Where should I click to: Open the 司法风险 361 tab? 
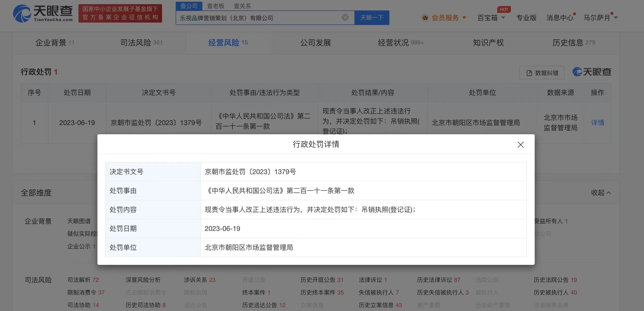click(x=141, y=43)
